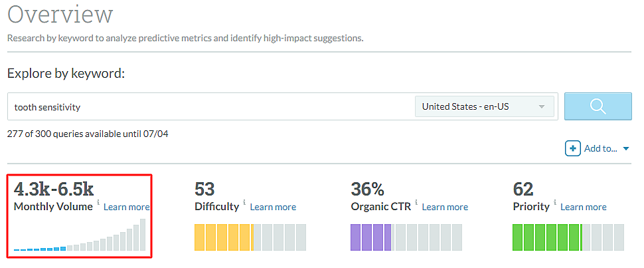Screen dimensions: 644x268
Task: Follow Learn more link for Priority
Action: tap(583, 207)
